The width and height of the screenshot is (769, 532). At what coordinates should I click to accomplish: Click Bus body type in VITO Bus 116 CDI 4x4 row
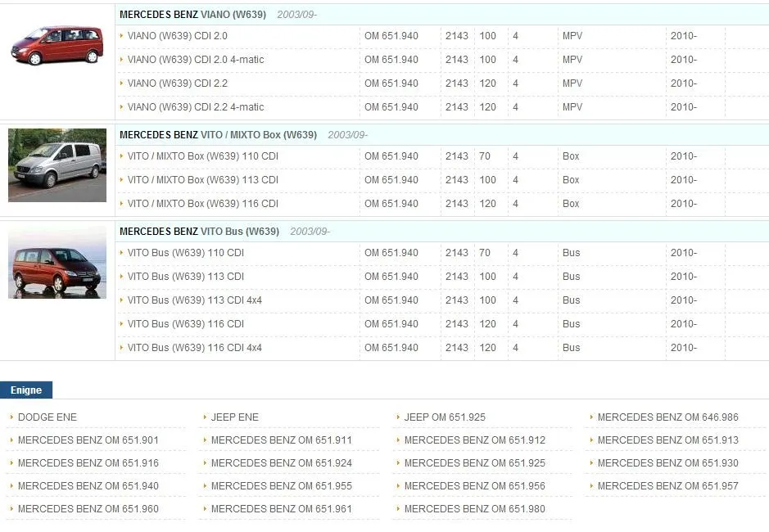click(572, 348)
